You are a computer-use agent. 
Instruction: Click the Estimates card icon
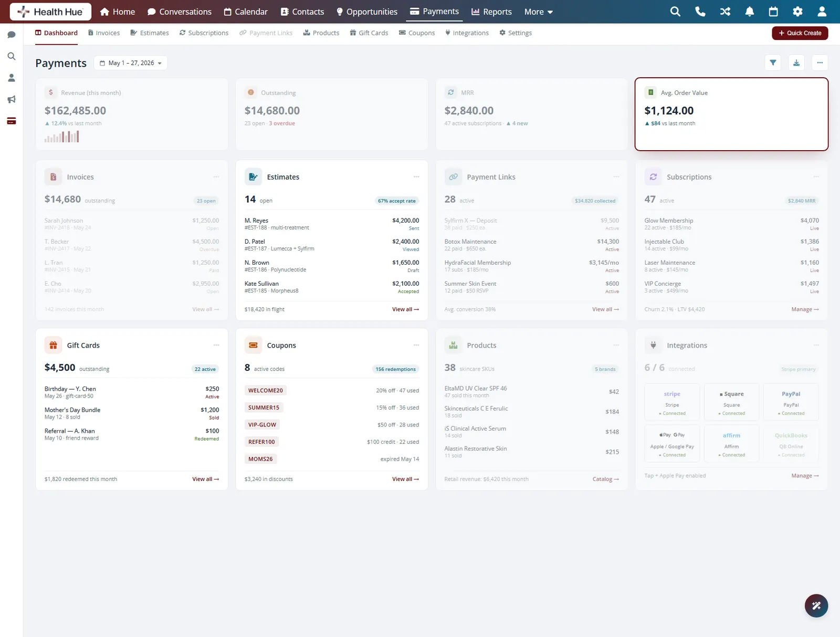click(253, 177)
